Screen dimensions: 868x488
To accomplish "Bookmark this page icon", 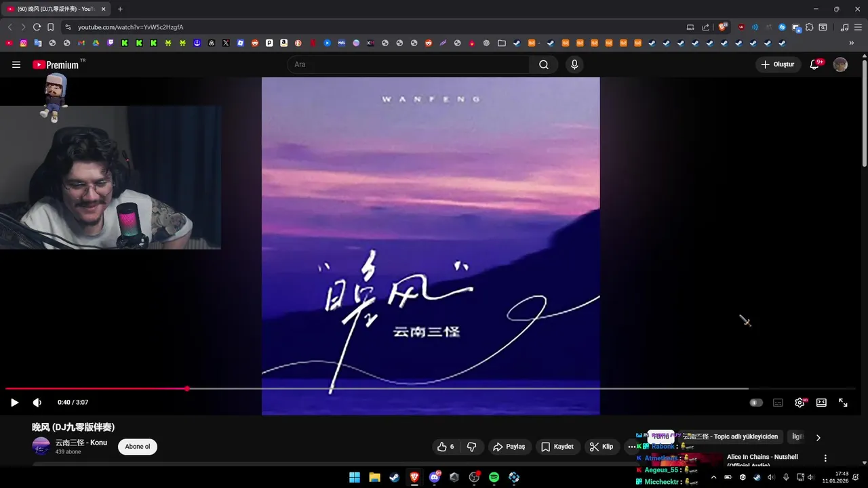I will pyautogui.click(x=50, y=27).
